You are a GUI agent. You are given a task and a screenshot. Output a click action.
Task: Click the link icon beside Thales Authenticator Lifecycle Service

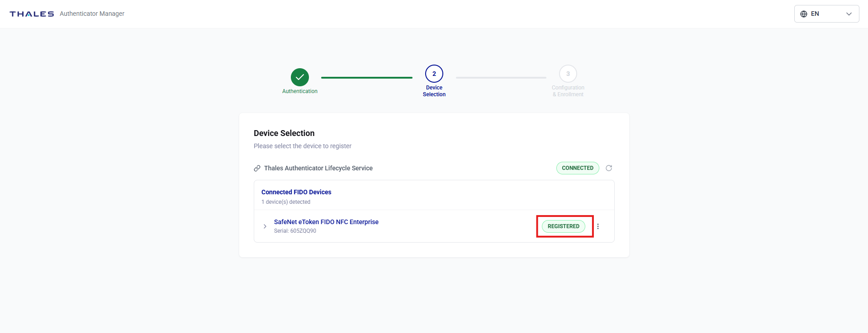pos(257,168)
